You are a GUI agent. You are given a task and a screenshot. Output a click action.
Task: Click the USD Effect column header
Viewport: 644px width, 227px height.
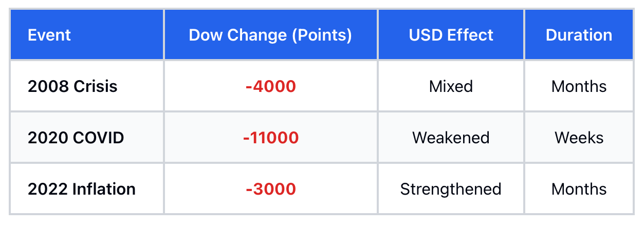click(x=451, y=35)
